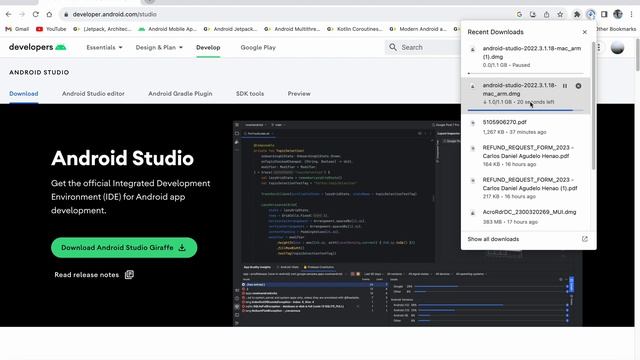The width and height of the screenshot is (640, 360).
Task: Pause the android-studio mac_arm.dmg download
Action: click(565, 86)
